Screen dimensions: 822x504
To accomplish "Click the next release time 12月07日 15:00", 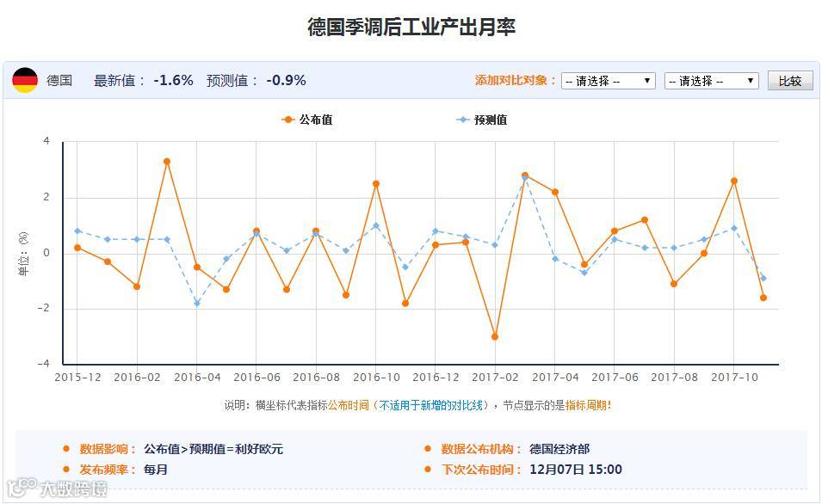I will click(576, 470).
